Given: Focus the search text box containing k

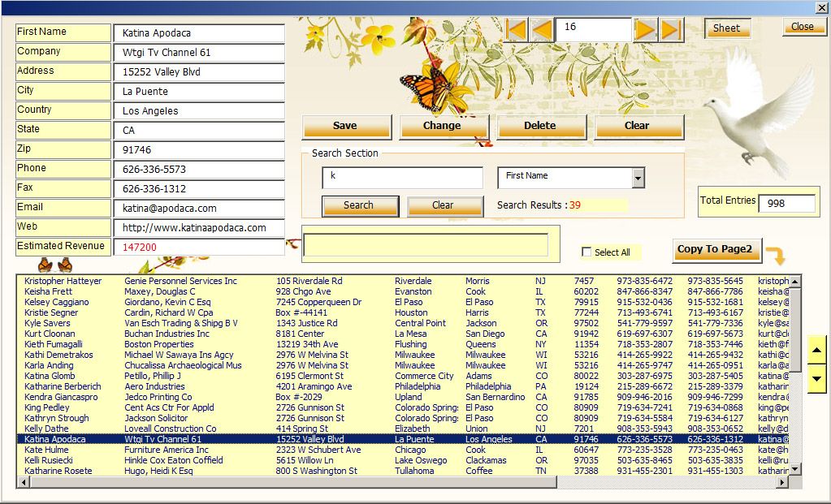Looking at the screenshot, I should click(x=402, y=178).
